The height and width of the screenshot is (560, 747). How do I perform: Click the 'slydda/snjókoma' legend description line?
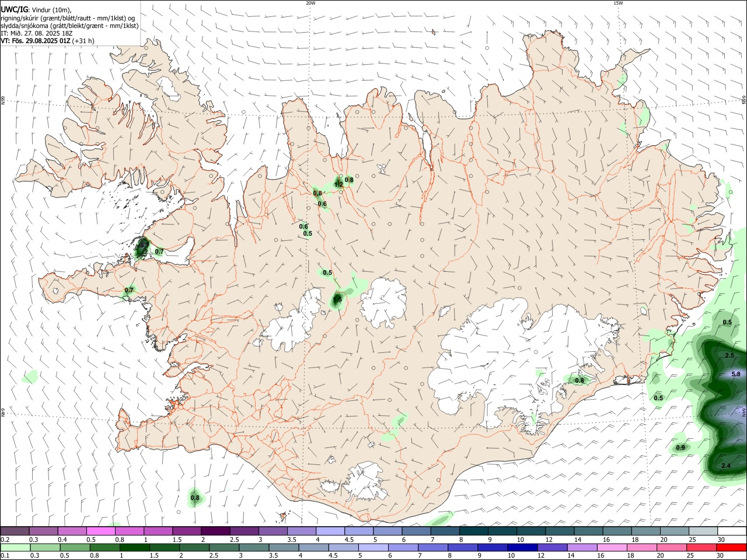coord(69,26)
